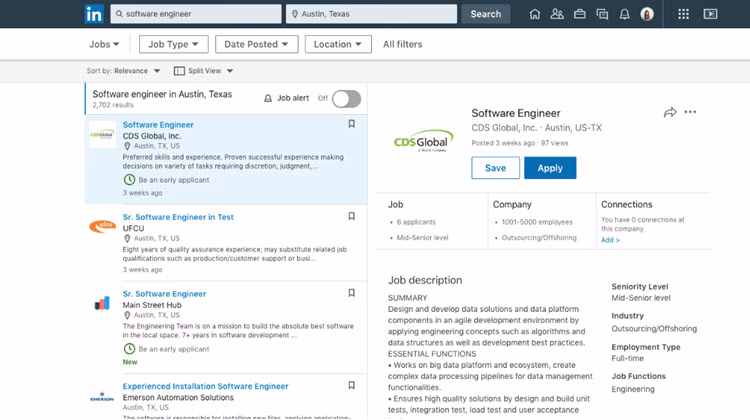The width and height of the screenshot is (750, 420).
Task: Focus the software engineer search field
Action: [x=196, y=14]
